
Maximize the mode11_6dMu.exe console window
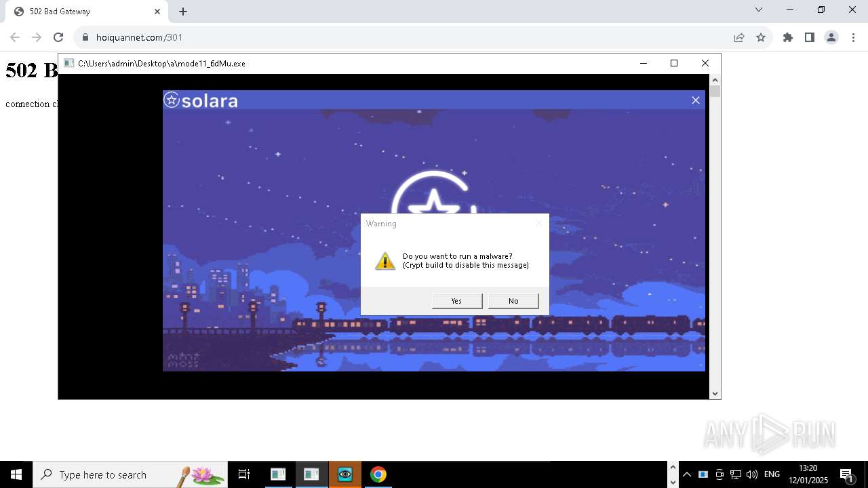[674, 63]
